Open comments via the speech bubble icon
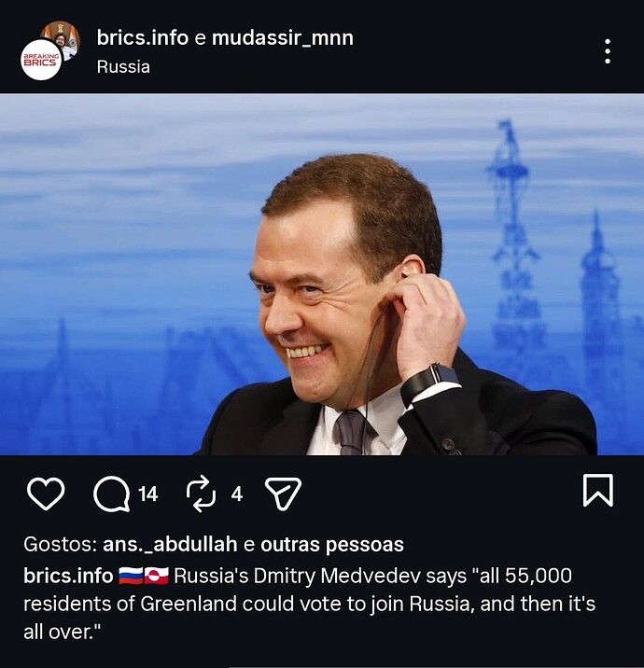Screen dimensions: 644x668 pos(111,494)
